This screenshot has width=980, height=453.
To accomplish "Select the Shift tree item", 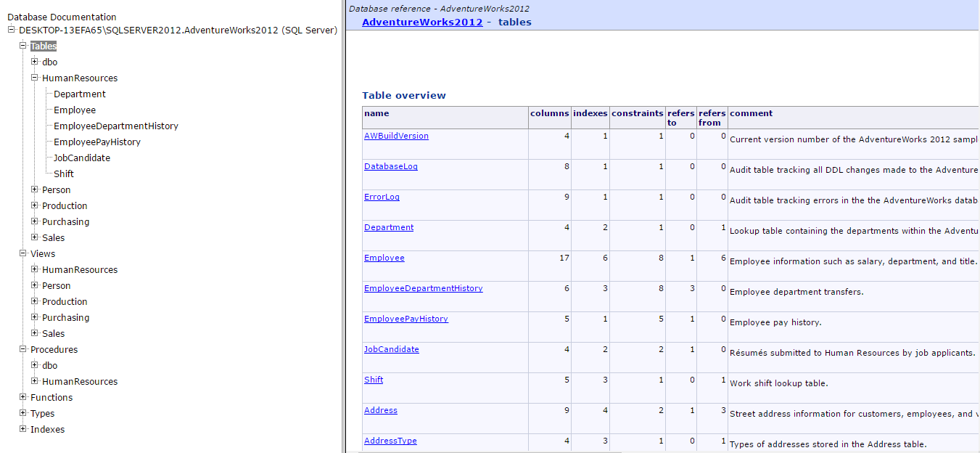I will (x=63, y=174).
